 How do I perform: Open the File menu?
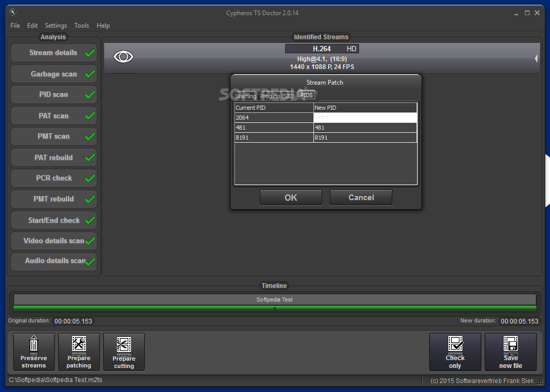tap(15, 26)
